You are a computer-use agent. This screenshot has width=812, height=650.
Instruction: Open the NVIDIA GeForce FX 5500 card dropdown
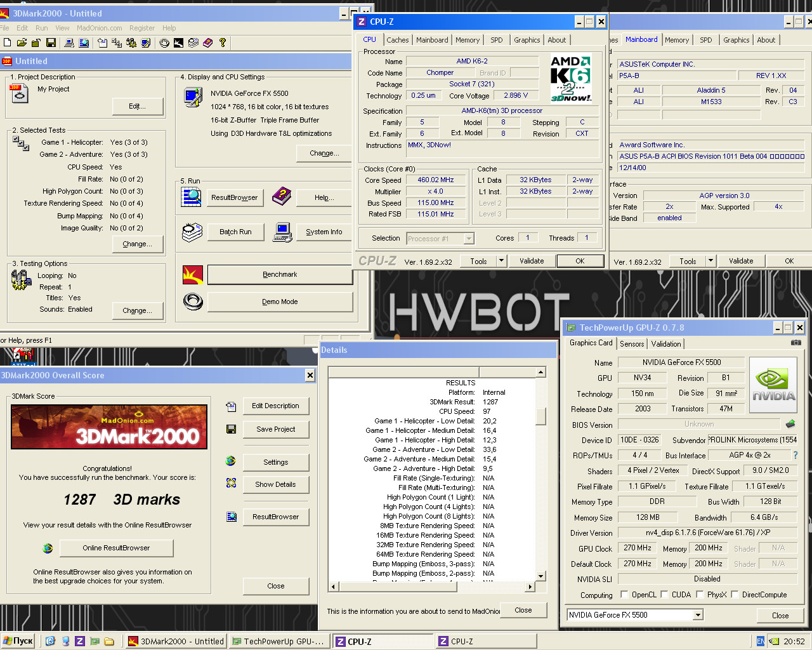tap(698, 614)
